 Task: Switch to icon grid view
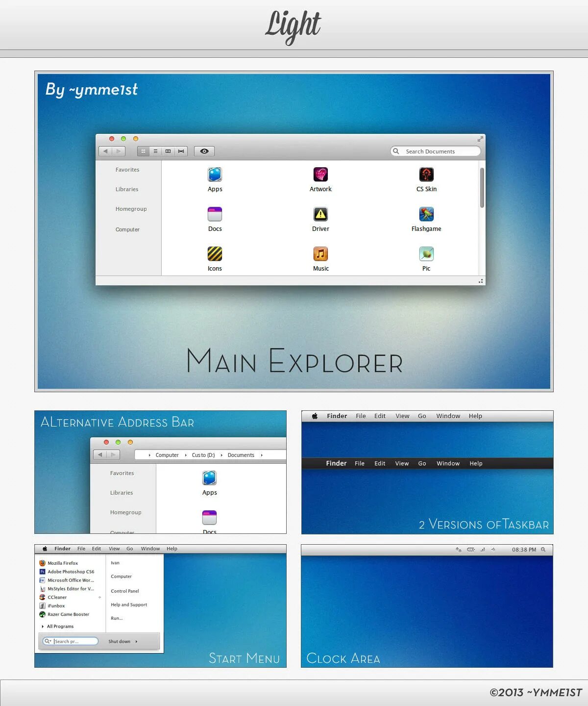(143, 151)
